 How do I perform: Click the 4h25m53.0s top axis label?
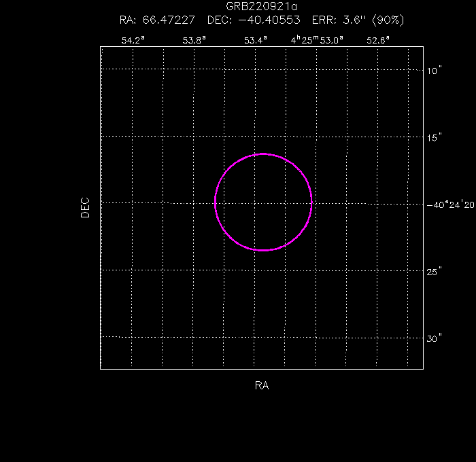[317, 41]
